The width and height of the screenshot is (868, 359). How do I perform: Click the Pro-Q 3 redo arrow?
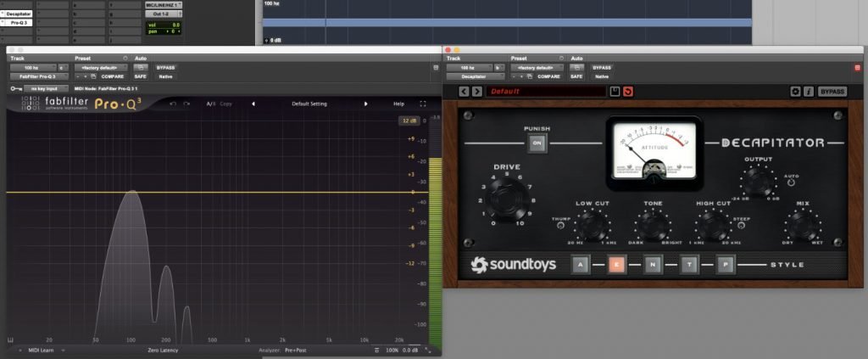coord(186,104)
